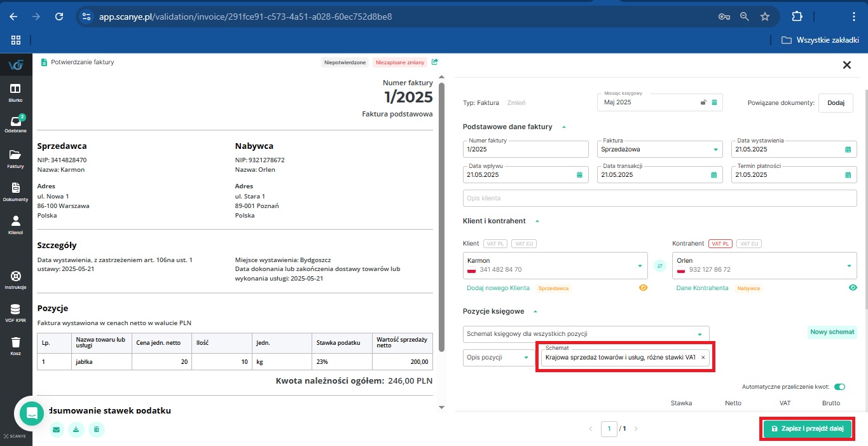Click the download invoice icon
The width and height of the screenshot is (868, 446).
[76, 429]
